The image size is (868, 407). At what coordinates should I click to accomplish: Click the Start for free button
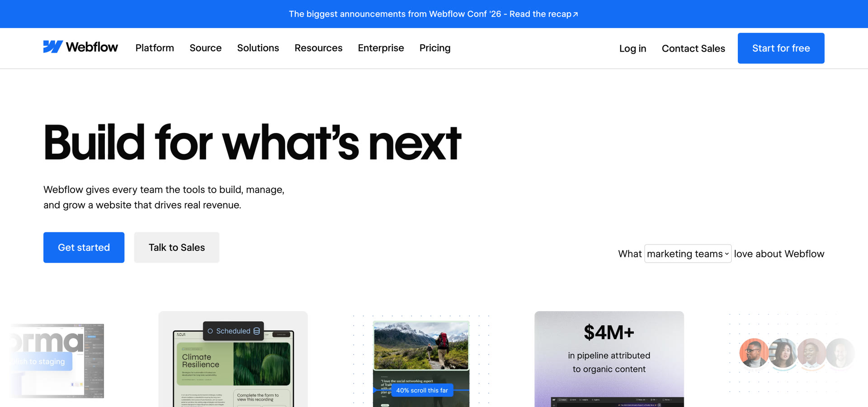coord(781,48)
